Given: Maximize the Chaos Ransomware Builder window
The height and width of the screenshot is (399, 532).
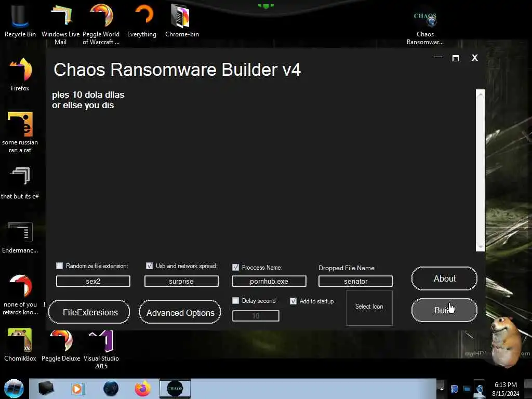Looking at the screenshot, I should point(455,58).
